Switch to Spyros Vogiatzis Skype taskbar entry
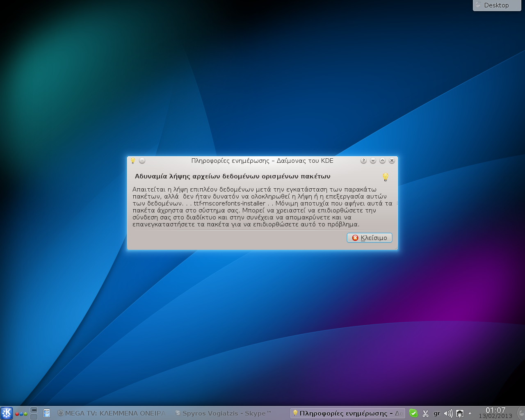Image resolution: width=525 pixels, height=420 pixels. point(224,413)
